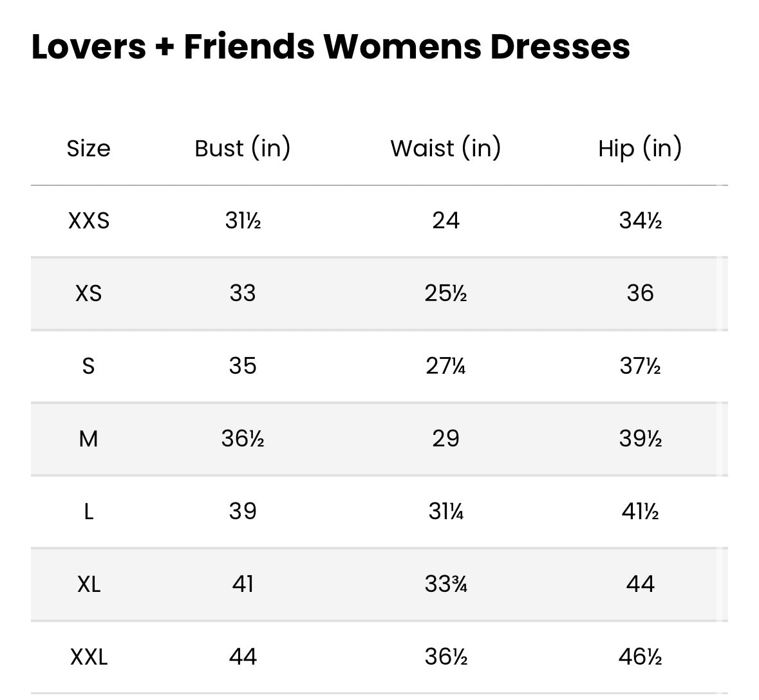
Task: Click the S hip value 37½
Action: (x=641, y=366)
